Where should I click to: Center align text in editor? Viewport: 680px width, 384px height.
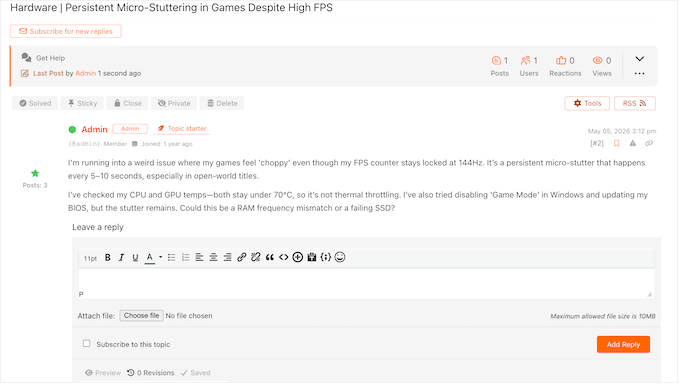coord(213,258)
